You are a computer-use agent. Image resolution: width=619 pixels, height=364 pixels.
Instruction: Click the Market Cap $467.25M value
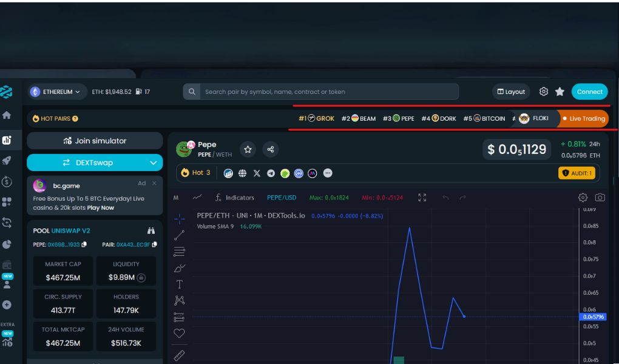click(x=63, y=277)
